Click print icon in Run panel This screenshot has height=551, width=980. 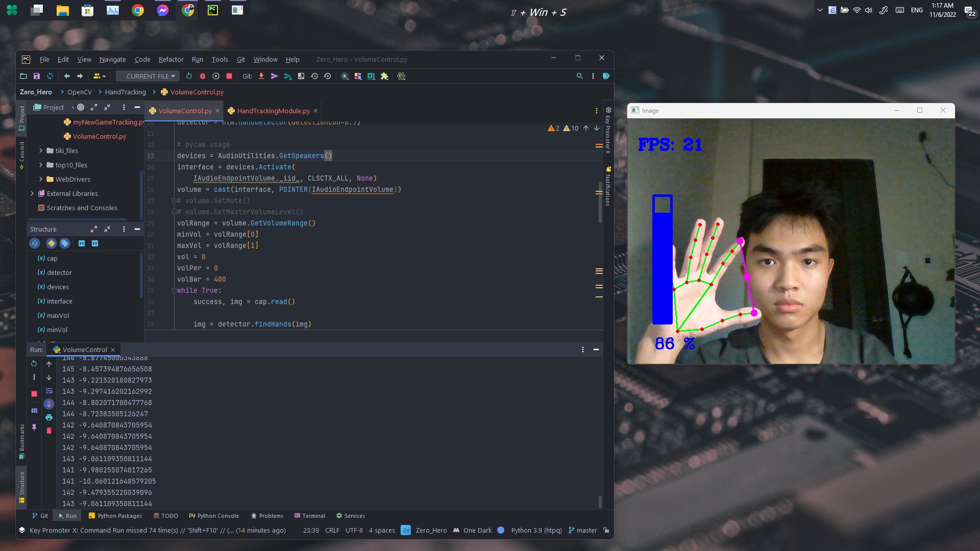[49, 417]
